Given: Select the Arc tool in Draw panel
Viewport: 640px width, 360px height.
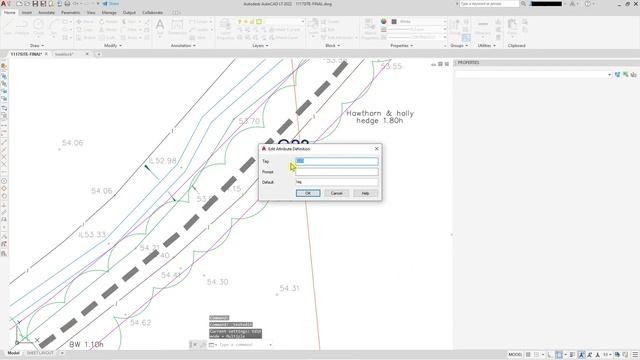Looking at the screenshot, I should click(53, 27).
